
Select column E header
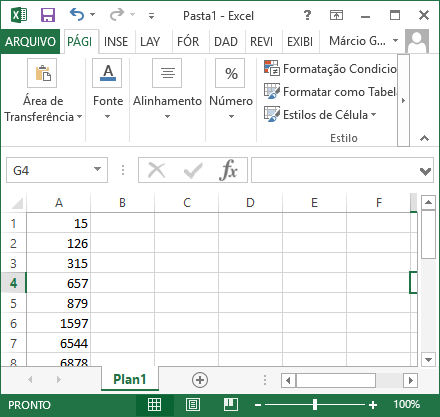coord(314,203)
